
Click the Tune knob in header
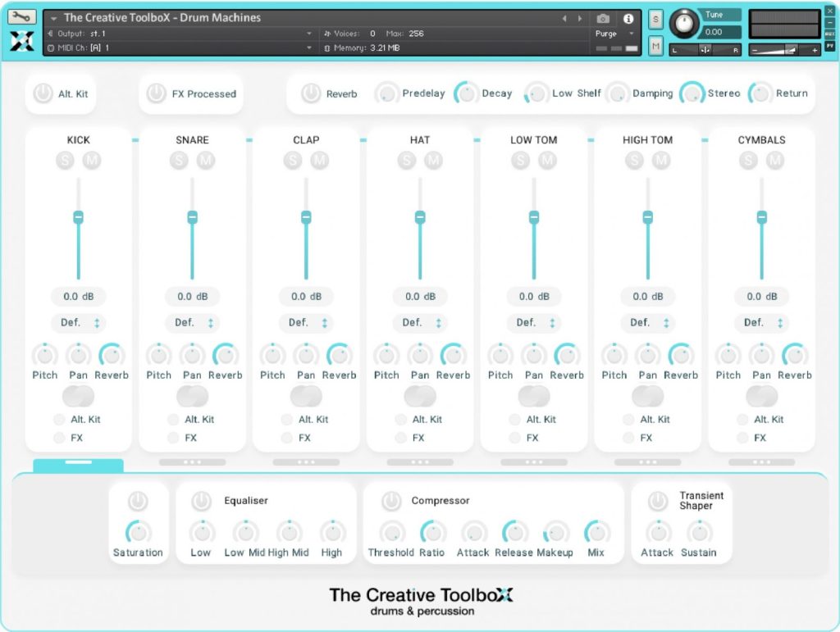[683, 24]
